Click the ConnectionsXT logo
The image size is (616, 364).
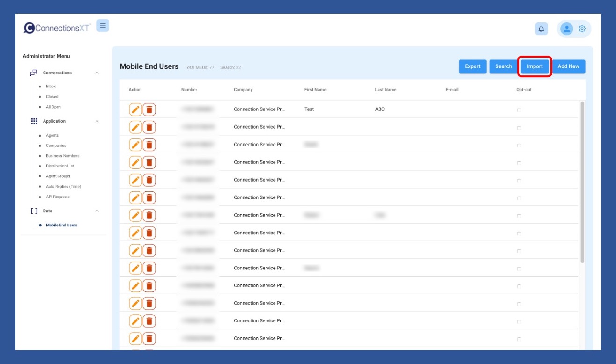pos(57,28)
